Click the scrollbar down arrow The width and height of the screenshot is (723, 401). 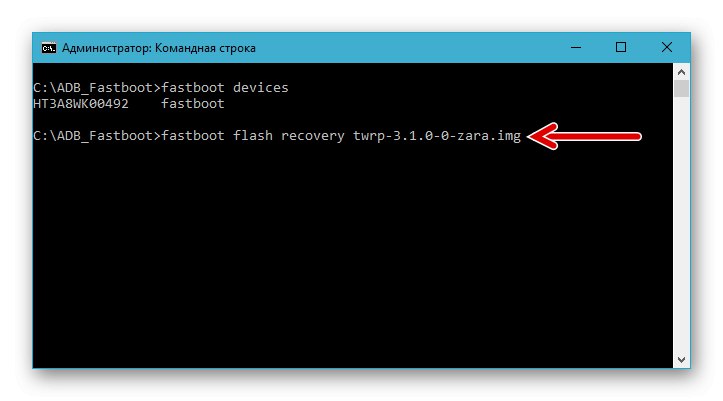681,359
